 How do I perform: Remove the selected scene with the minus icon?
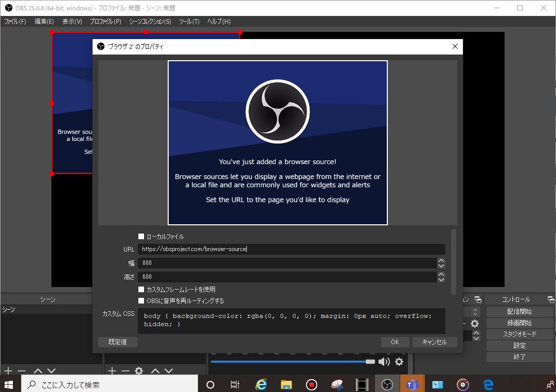click(x=22, y=371)
